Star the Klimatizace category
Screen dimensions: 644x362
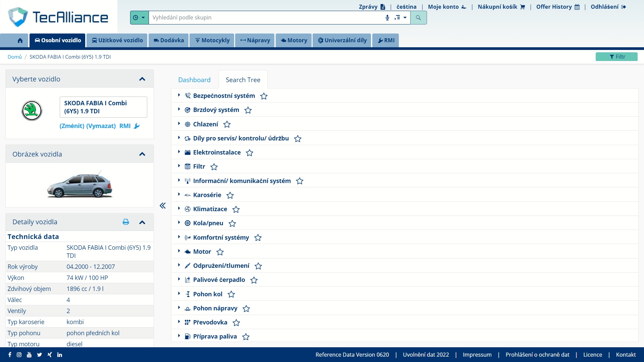coord(236,209)
